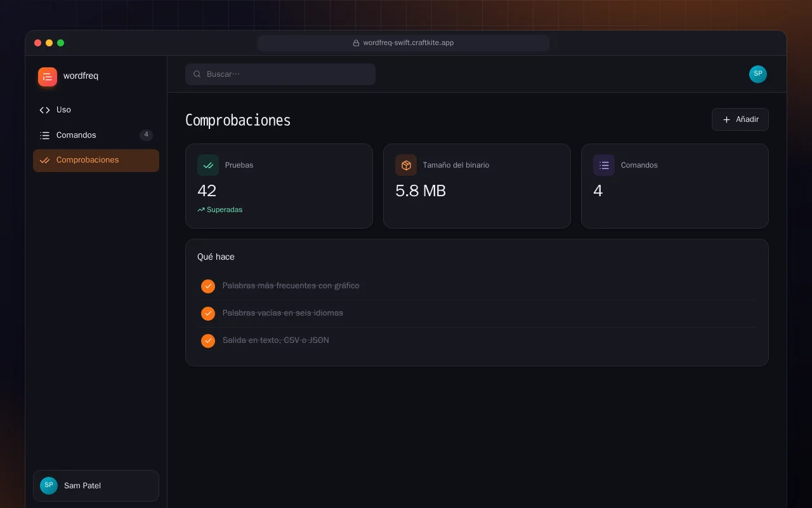Image resolution: width=812 pixels, height=508 pixels.
Task: Click the Comandos card list icon
Action: coord(604,165)
